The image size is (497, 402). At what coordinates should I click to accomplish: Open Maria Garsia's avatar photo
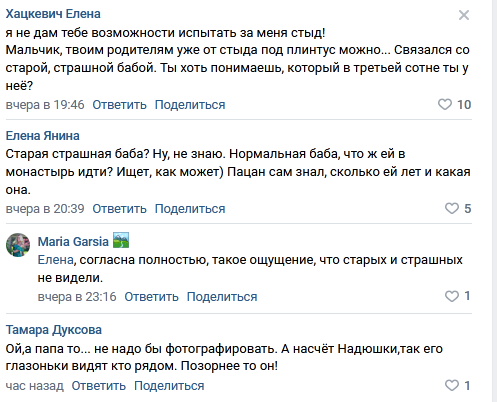click(18, 245)
